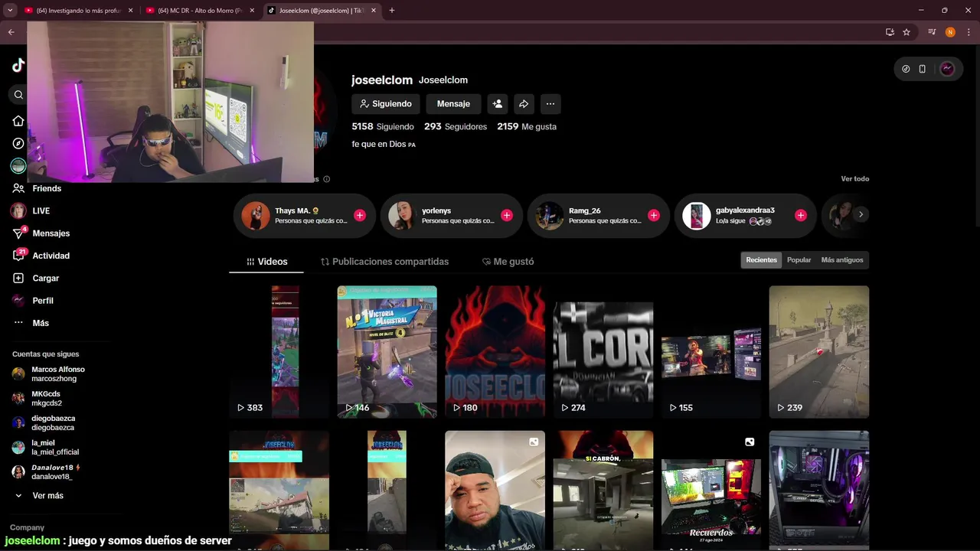Screen dimensions: 980x551
Task: Click the Siguiendo button
Action: (x=386, y=104)
